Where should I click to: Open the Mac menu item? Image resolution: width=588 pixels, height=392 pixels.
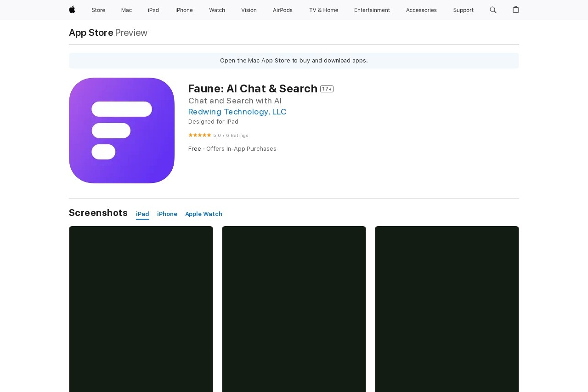pyautogui.click(x=126, y=10)
